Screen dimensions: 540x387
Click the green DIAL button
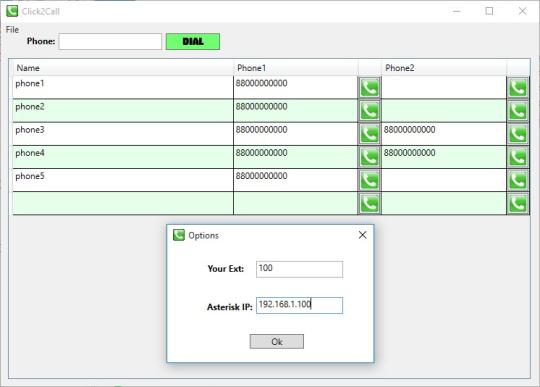[x=193, y=41]
